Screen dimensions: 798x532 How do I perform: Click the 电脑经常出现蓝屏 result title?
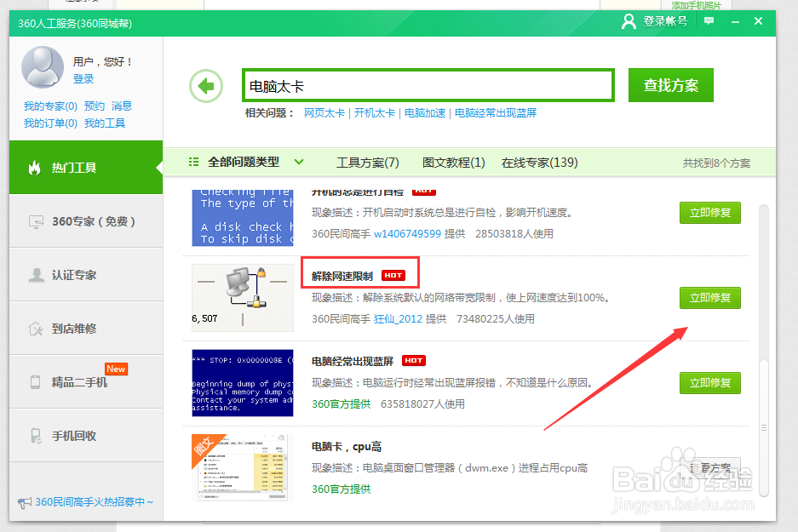(353, 361)
